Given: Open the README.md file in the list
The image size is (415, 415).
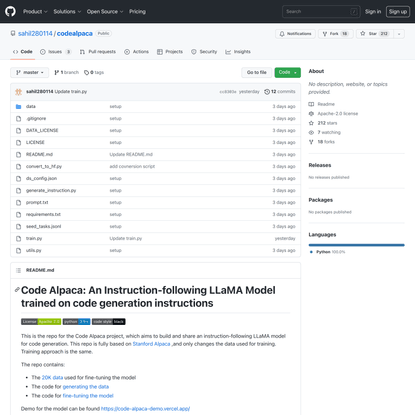Looking at the screenshot, I should 39,155.
